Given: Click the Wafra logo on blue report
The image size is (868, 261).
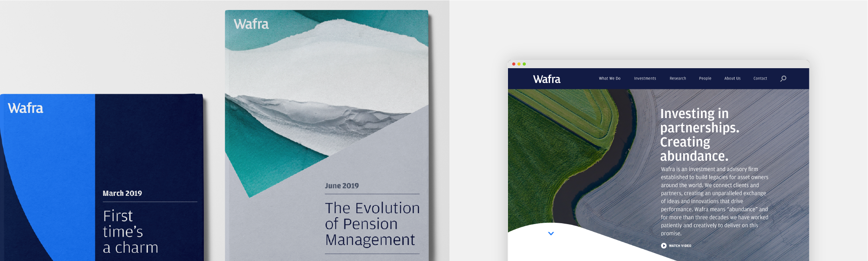Looking at the screenshot, I should [26, 108].
